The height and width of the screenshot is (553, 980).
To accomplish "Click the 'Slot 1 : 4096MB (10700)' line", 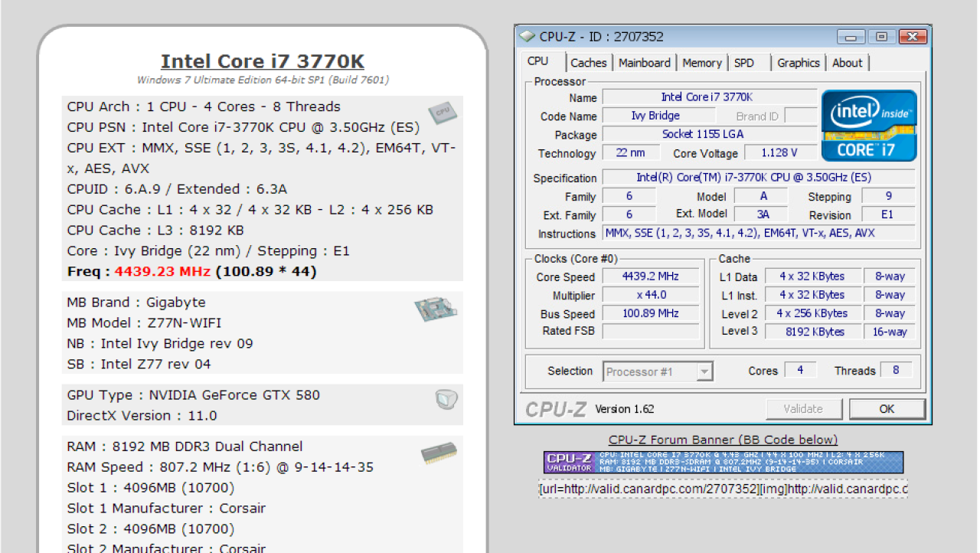I will [151, 488].
